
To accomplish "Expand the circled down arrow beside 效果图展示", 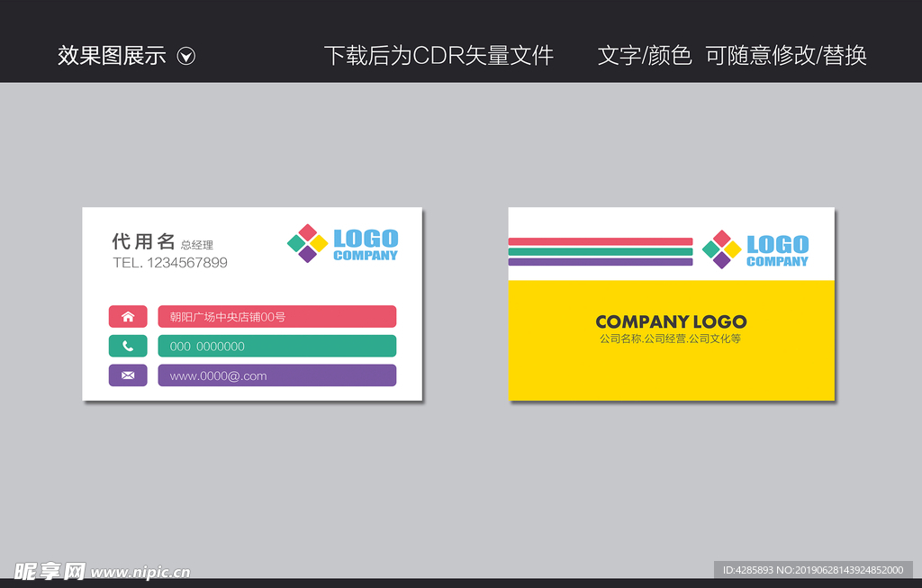I will click(186, 56).
